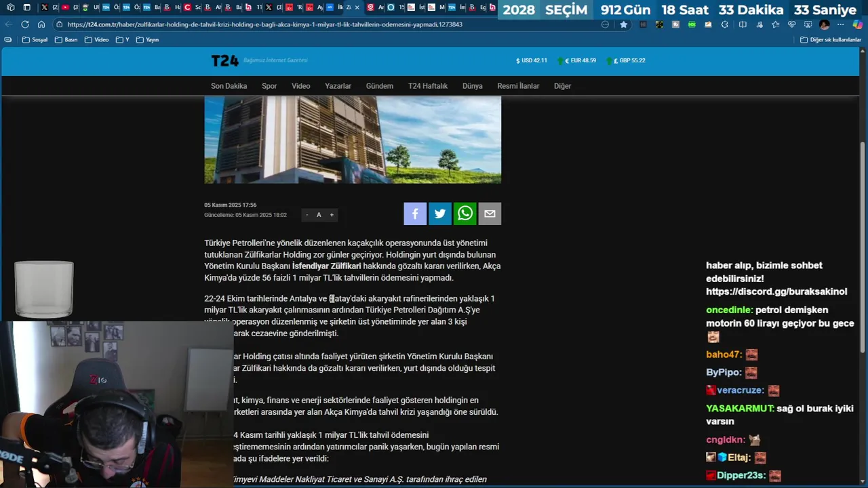
Task: Open the Video bookmarks folder
Action: 96,39
